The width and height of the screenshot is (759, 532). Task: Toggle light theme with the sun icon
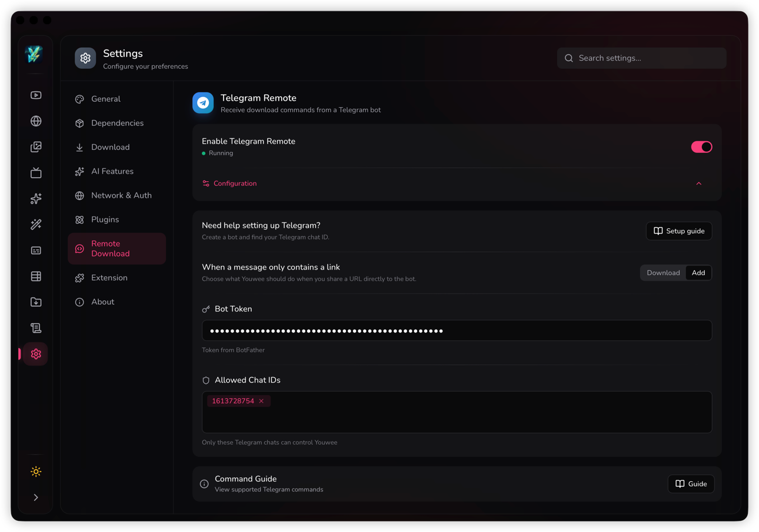(x=36, y=471)
